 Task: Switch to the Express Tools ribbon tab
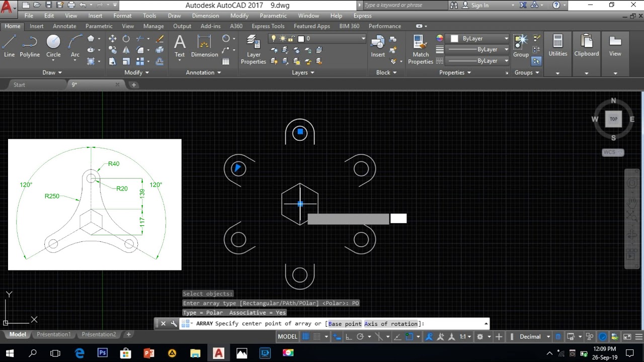pyautogui.click(x=268, y=26)
